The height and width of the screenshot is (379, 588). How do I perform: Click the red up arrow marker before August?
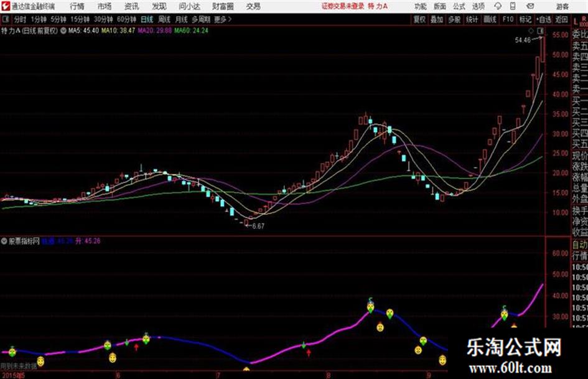click(x=309, y=353)
